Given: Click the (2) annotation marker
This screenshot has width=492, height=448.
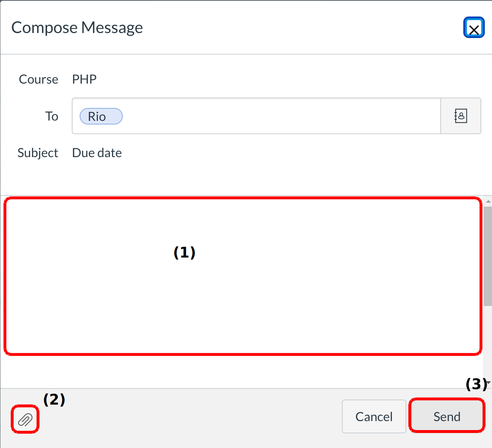Looking at the screenshot, I should coord(54,399).
